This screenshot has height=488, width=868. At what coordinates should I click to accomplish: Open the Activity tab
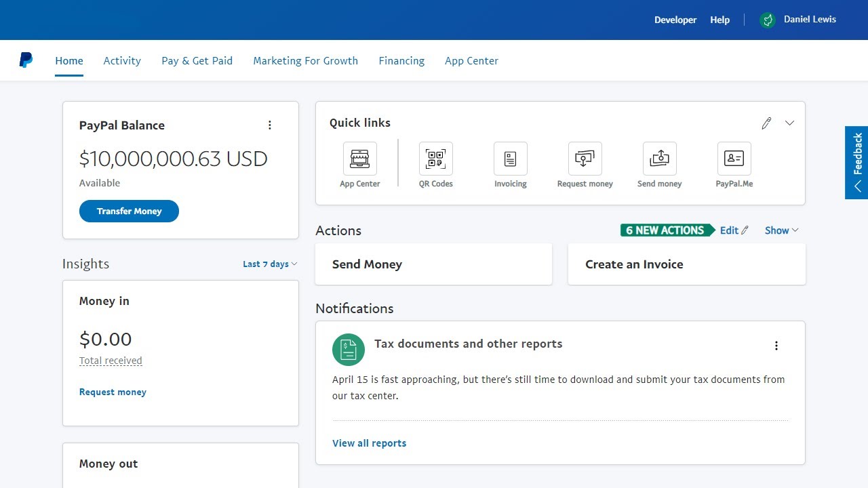coord(122,61)
